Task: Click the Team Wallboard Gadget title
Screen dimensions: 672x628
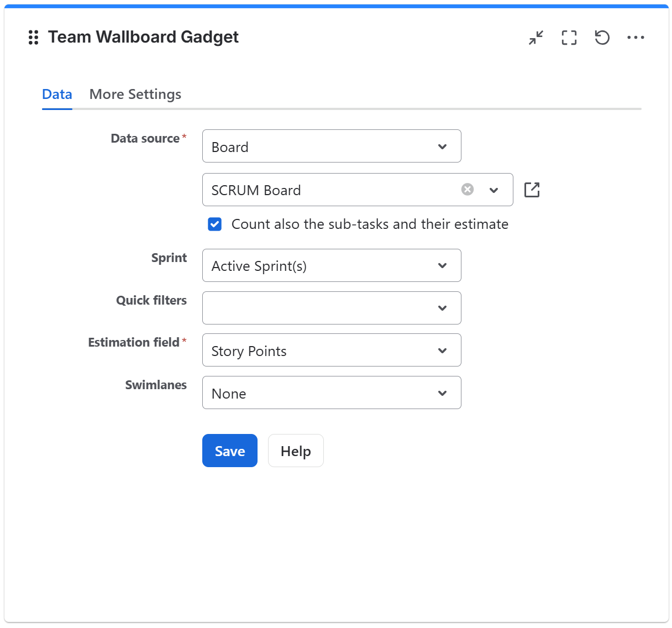Action: tap(143, 37)
